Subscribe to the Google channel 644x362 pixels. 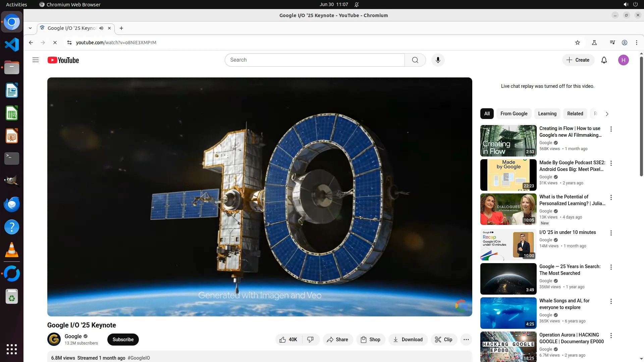point(123,340)
